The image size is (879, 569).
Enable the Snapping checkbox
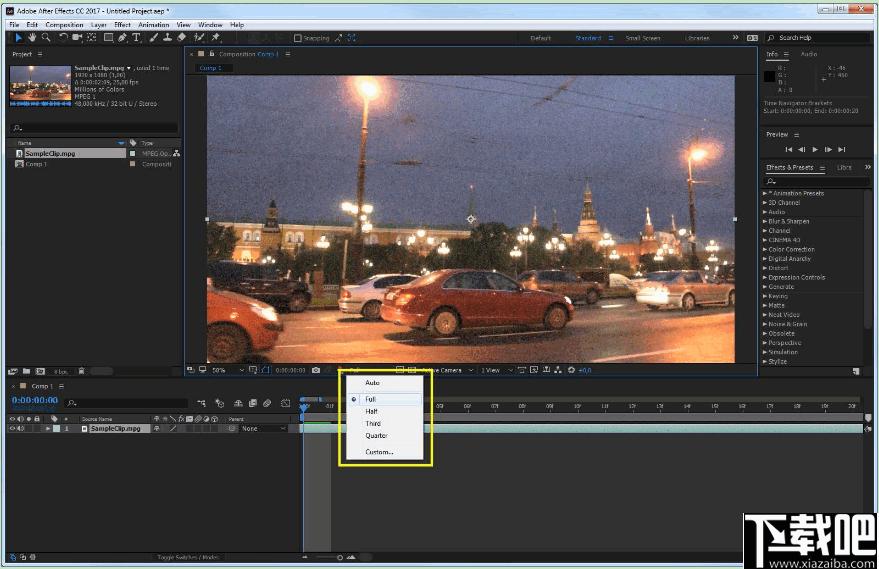click(298, 38)
